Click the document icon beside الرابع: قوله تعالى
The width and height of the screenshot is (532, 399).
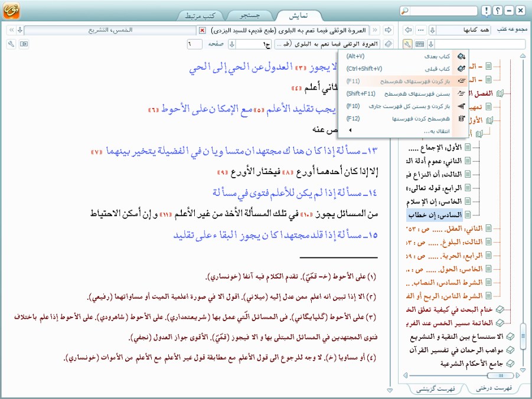[468, 188]
